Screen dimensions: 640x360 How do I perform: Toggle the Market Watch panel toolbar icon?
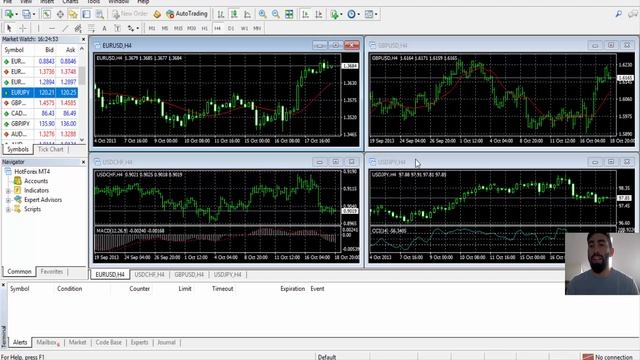tap(47, 14)
